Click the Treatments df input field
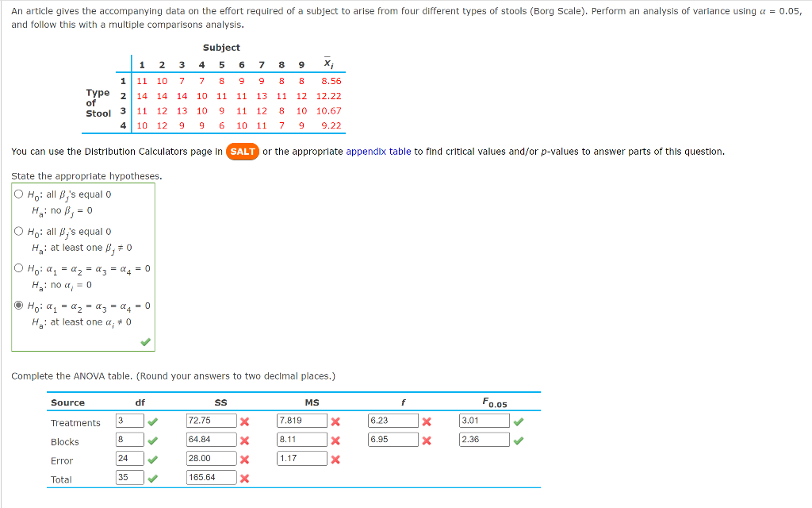This screenshot has height=508, width=812. click(130, 421)
